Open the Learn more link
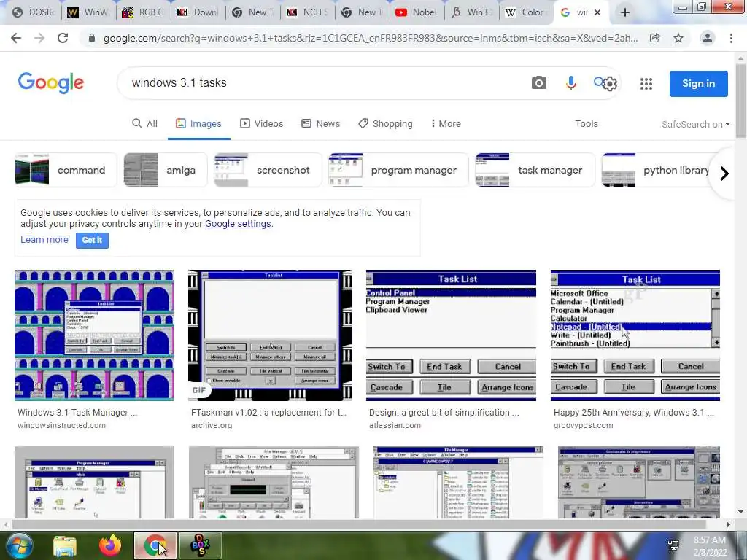 44,239
